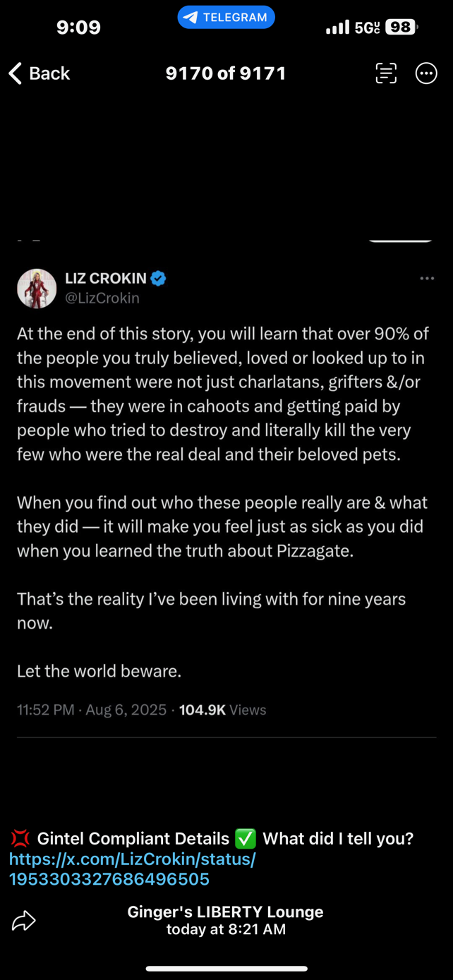This screenshot has height=980, width=453.
Task: Tap the 104.9K Views count
Action: point(223,710)
